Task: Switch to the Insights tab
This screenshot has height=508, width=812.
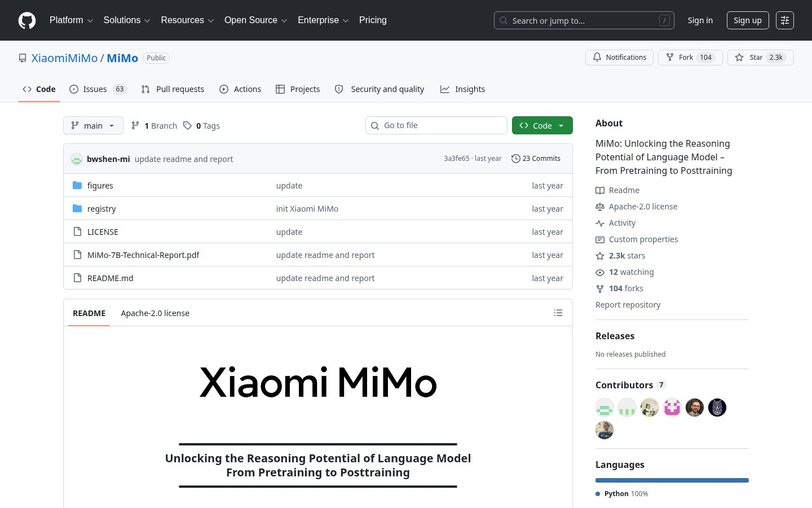Action: pyautogui.click(x=462, y=89)
